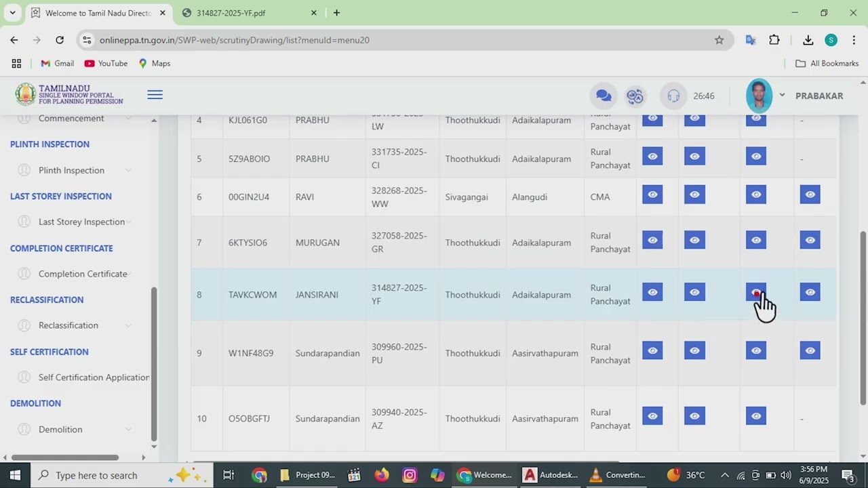Click second eye icon in RAVI row
This screenshot has width=868, height=488.
coord(694,195)
